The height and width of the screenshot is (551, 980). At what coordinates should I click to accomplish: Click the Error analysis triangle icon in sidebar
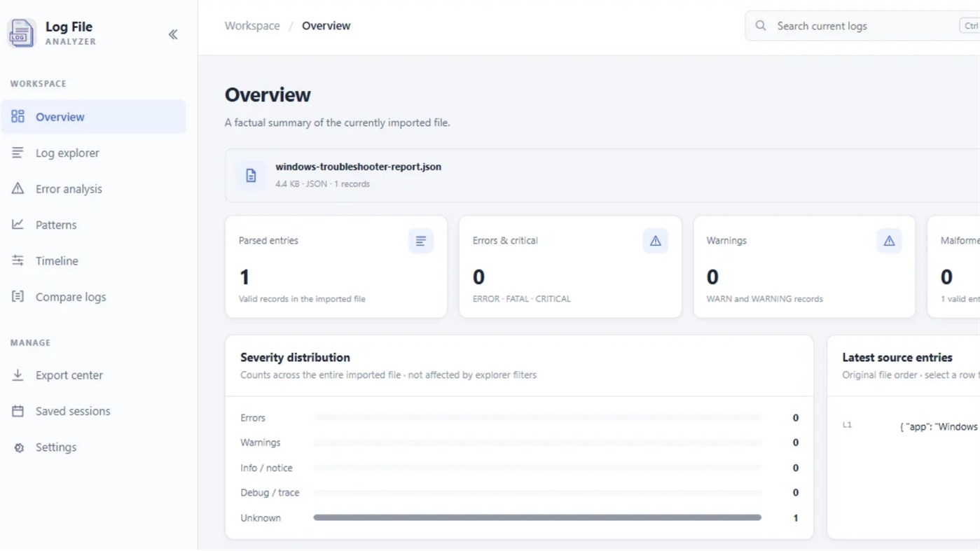click(x=18, y=188)
